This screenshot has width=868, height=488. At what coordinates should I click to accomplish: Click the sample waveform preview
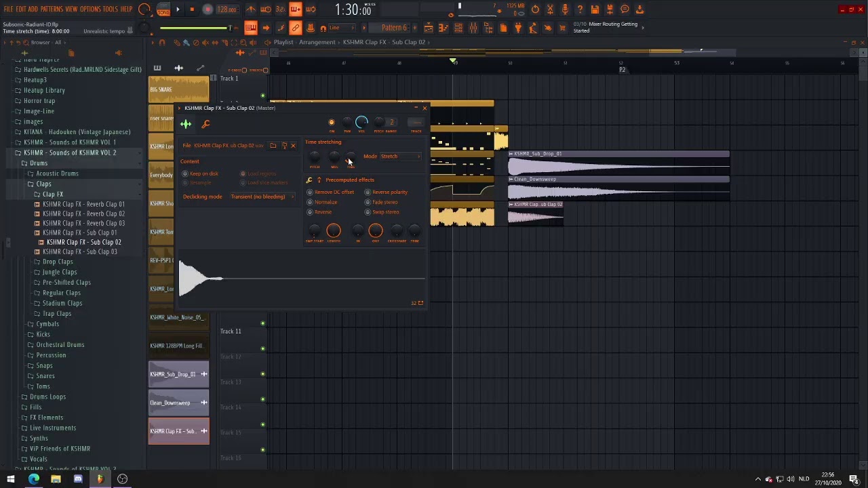[302, 278]
